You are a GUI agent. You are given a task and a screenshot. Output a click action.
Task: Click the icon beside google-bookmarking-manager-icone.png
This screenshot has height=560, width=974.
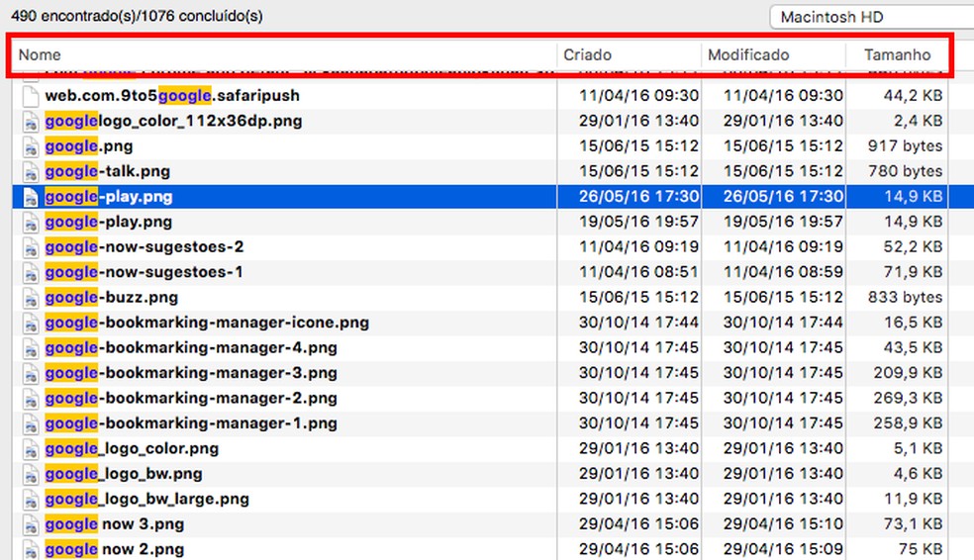tap(30, 323)
